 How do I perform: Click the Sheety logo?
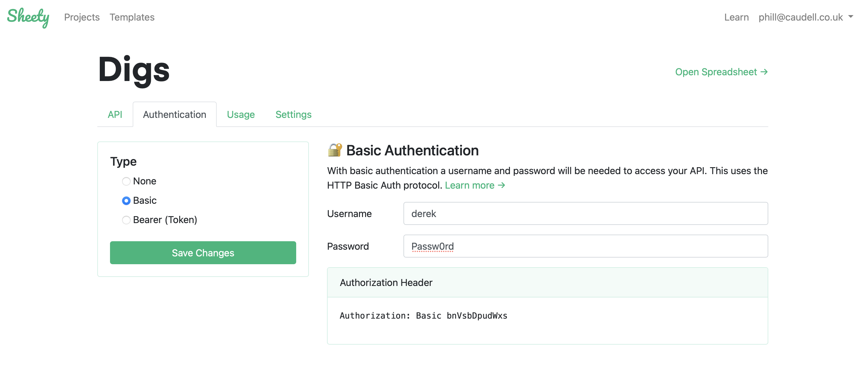click(28, 17)
